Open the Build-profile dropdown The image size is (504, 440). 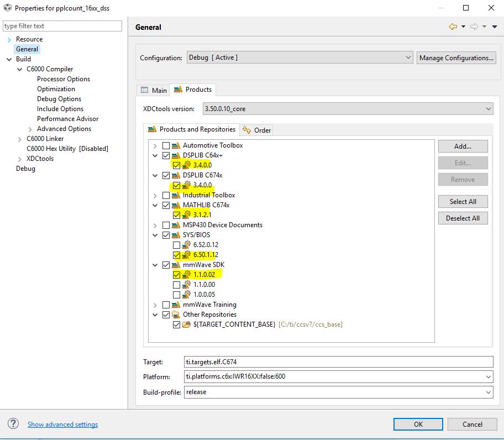338,392
